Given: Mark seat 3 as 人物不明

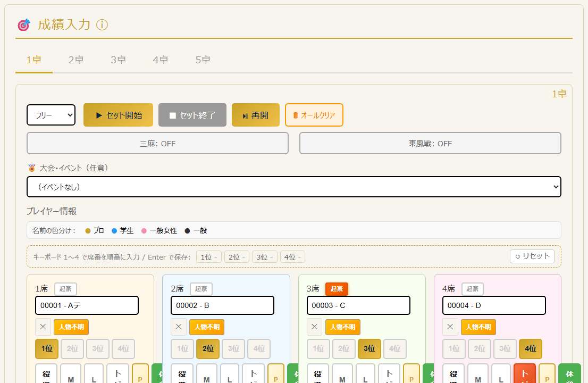Looking at the screenshot, I should point(343,327).
